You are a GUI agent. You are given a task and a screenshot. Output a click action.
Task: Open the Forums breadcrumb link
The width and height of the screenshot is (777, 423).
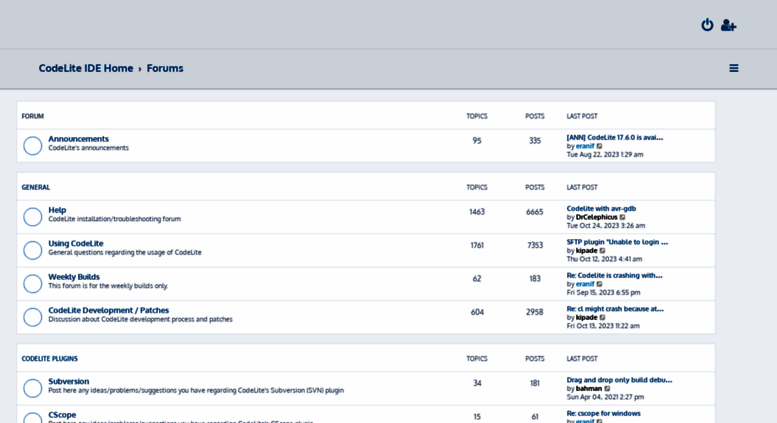click(x=165, y=68)
